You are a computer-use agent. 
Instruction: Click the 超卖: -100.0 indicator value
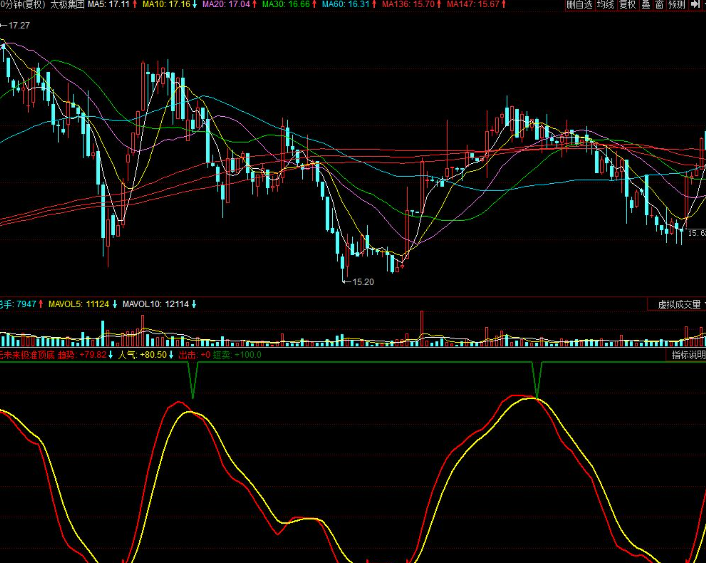(237, 355)
